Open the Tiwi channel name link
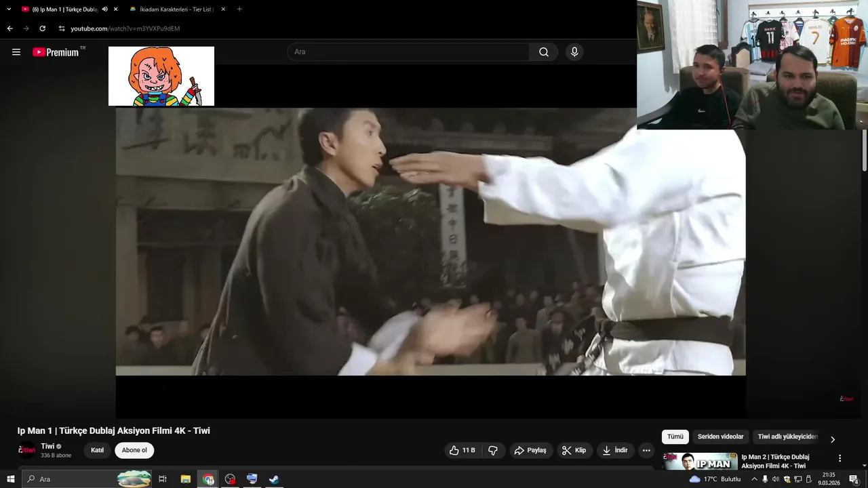Viewport: 868px width, 488px height. [x=47, y=446]
